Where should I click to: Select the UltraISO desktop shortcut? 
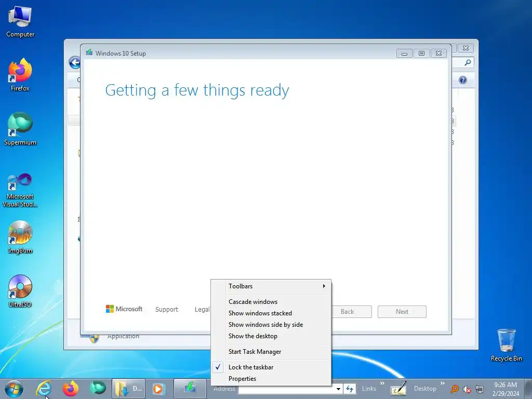point(20,291)
